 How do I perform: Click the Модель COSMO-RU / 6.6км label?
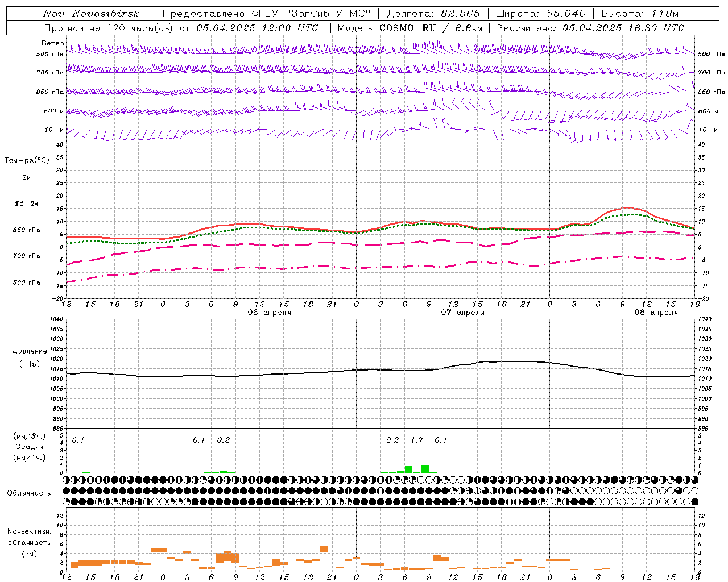click(409, 28)
